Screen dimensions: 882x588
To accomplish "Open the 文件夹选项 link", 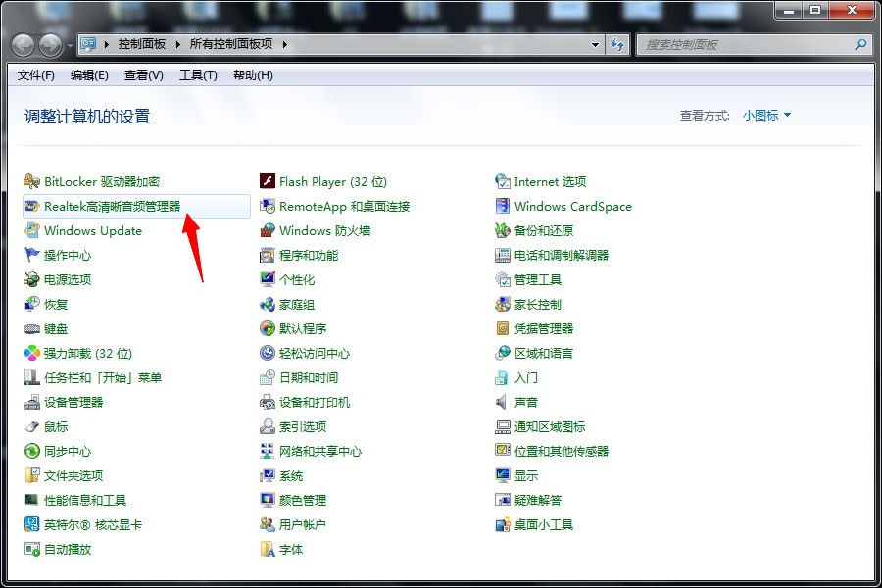I will click(x=73, y=476).
